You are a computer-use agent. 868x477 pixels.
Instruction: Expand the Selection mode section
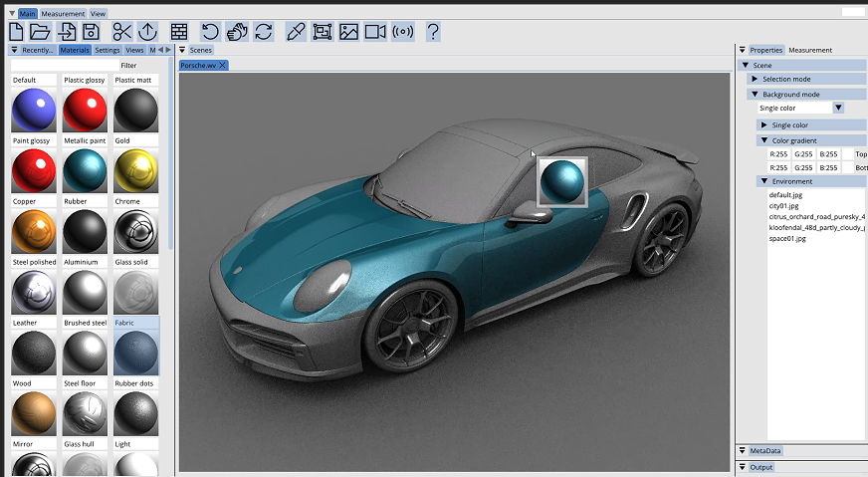click(x=755, y=79)
